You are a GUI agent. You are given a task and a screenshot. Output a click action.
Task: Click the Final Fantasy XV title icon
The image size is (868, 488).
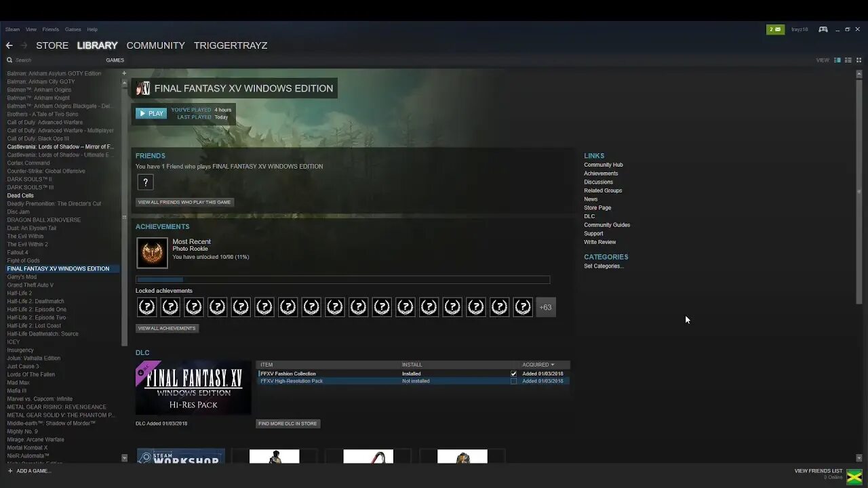click(142, 88)
